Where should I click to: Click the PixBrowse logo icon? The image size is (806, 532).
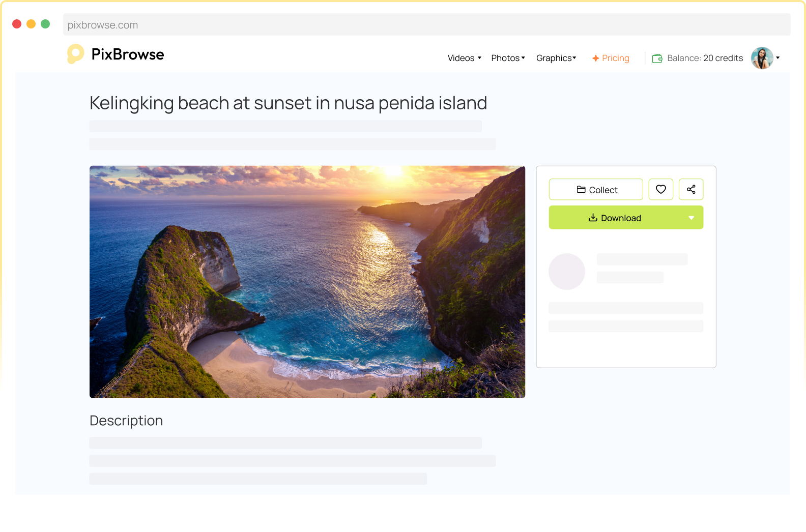point(75,54)
